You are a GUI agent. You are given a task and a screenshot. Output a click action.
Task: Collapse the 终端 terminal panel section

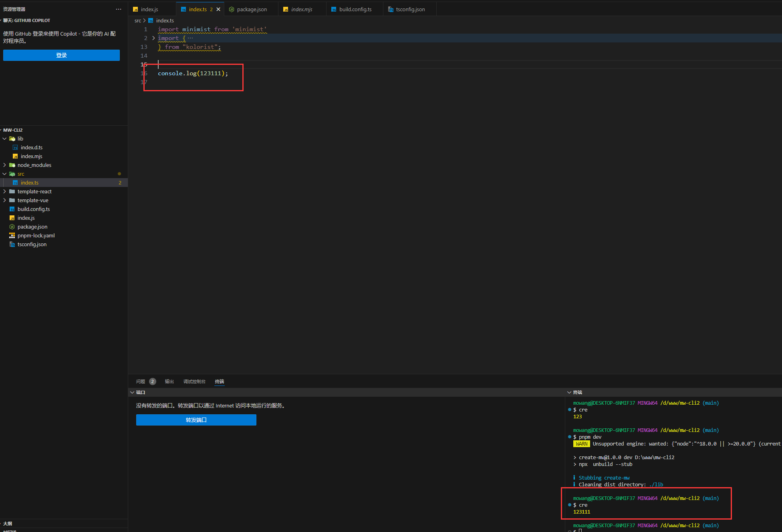pyautogui.click(x=569, y=392)
